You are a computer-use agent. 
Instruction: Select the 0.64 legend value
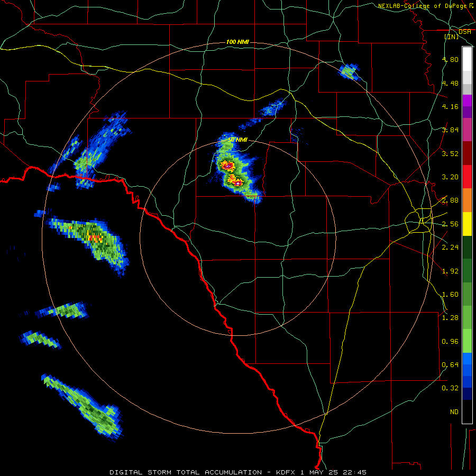[x=450, y=365]
